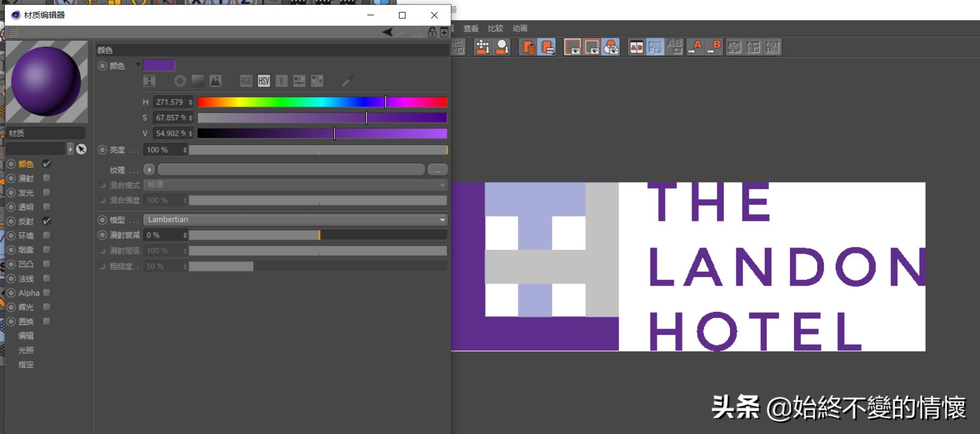Open the 模型 Lambertian dropdown
The image size is (980, 434).
(x=295, y=219)
